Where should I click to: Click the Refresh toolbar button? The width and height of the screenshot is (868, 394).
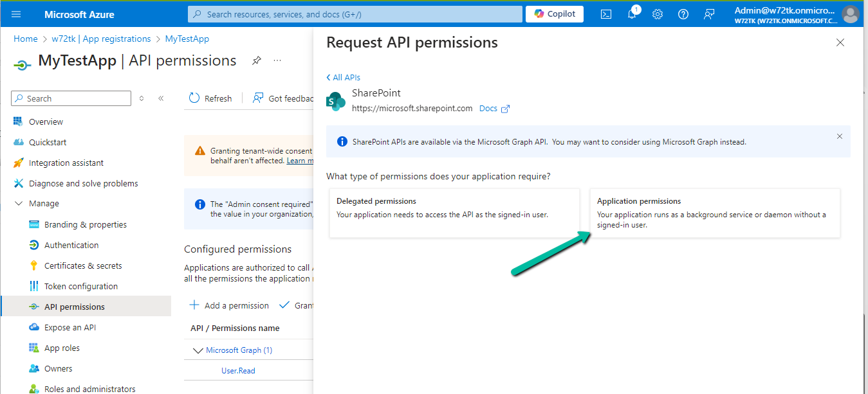click(x=210, y=98)
